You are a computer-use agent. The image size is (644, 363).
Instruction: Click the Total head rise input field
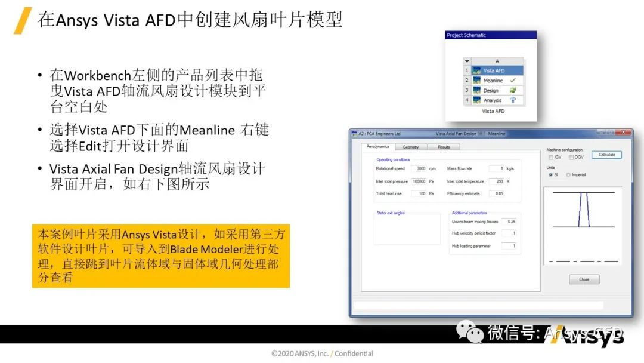[x=419, y=193]
